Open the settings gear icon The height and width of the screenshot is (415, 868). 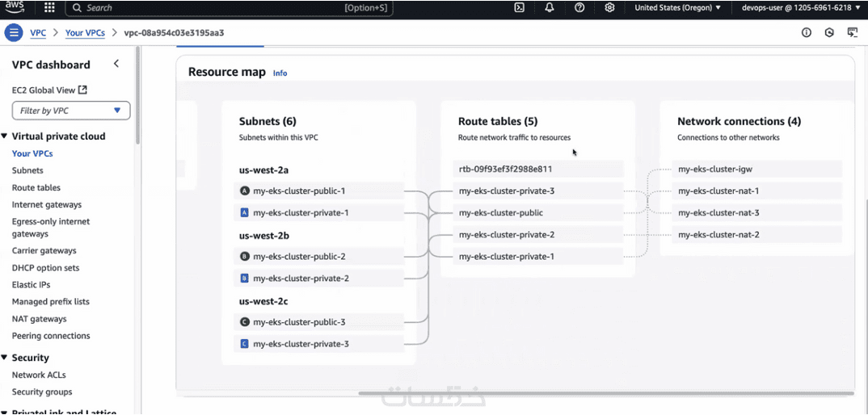coord(609,8)
